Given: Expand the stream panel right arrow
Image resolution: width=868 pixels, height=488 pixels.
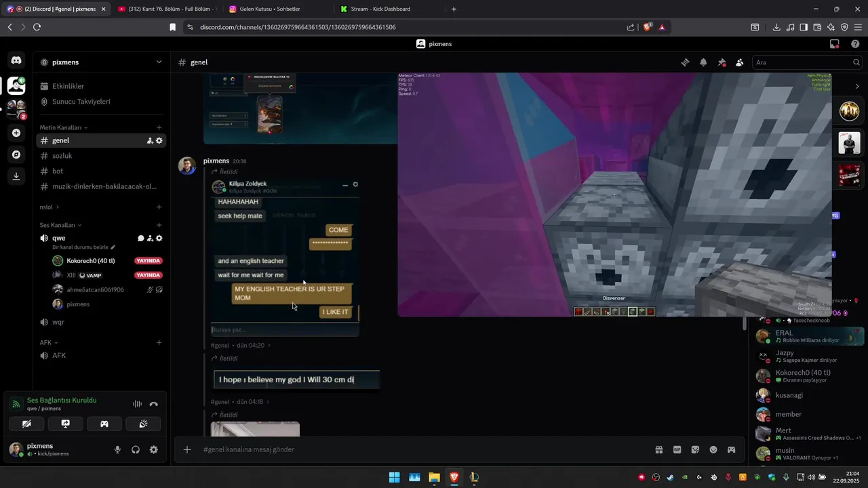Looking at the screenshot, I should 857,86.
